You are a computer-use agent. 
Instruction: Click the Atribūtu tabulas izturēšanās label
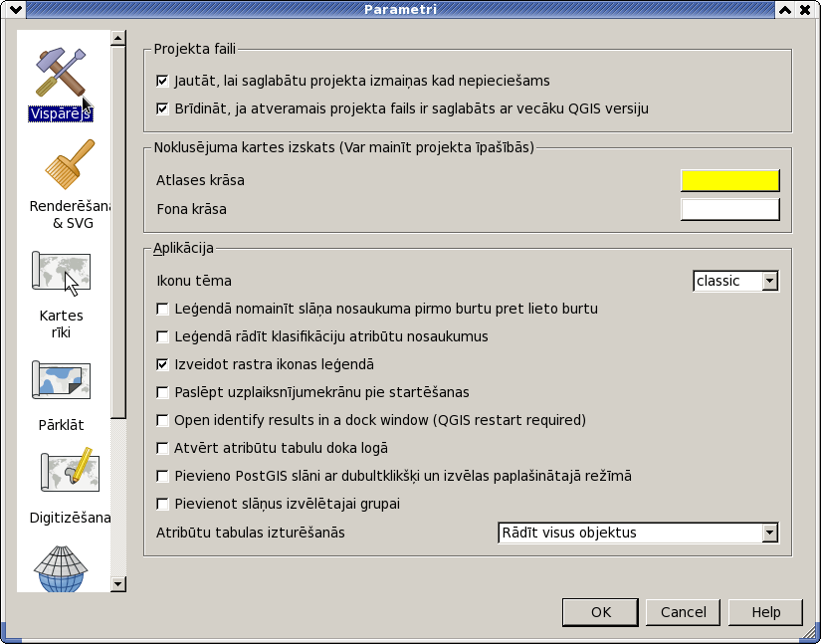tap(250, 533)
